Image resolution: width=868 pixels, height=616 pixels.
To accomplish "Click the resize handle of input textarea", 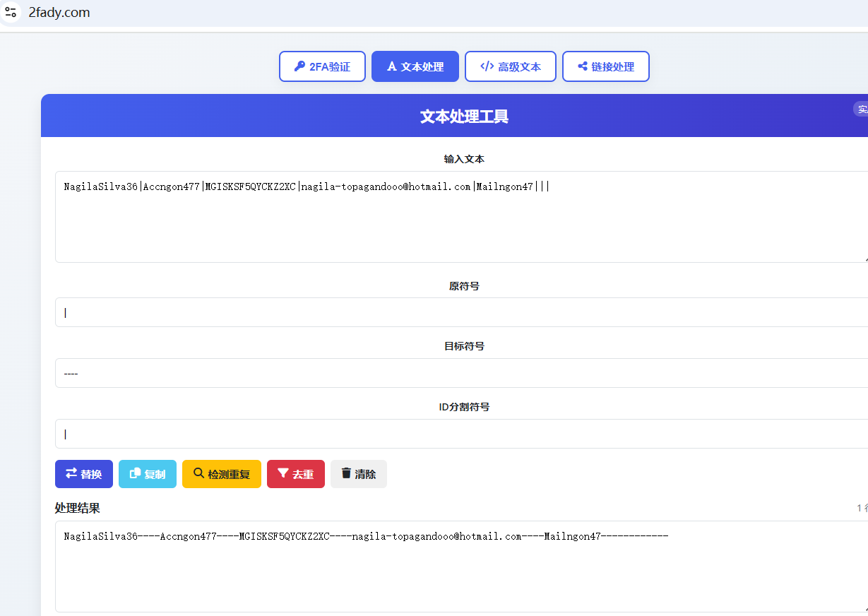I will click(x=865, y=259).
